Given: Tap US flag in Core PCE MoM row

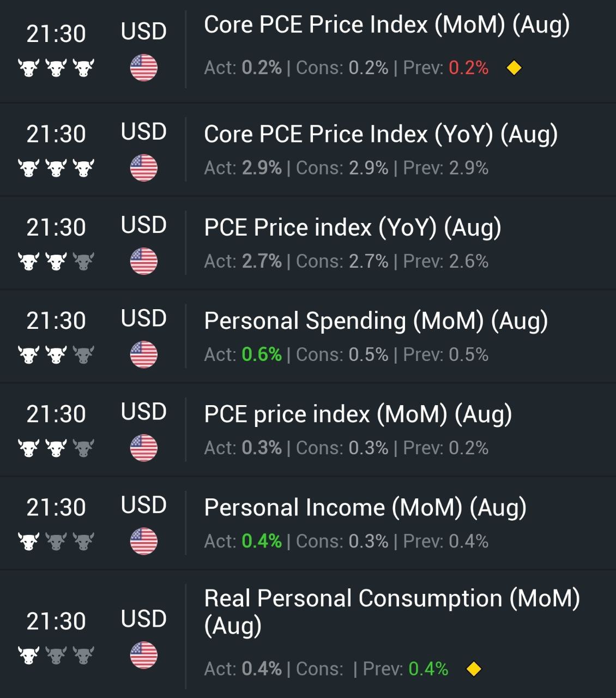Looking at the screenshot, I should coord(144,68).
